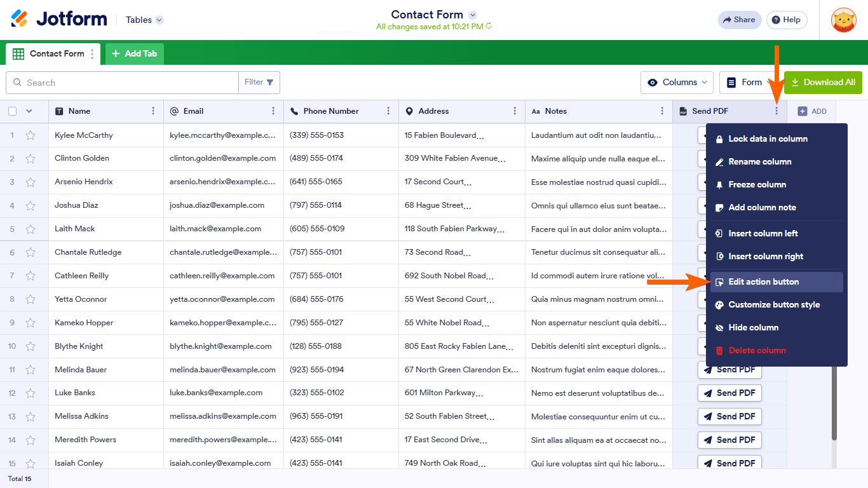The image size is (868, 488).
Task: Expand the Tables dropdown
Action: click(x=159, y=20)
